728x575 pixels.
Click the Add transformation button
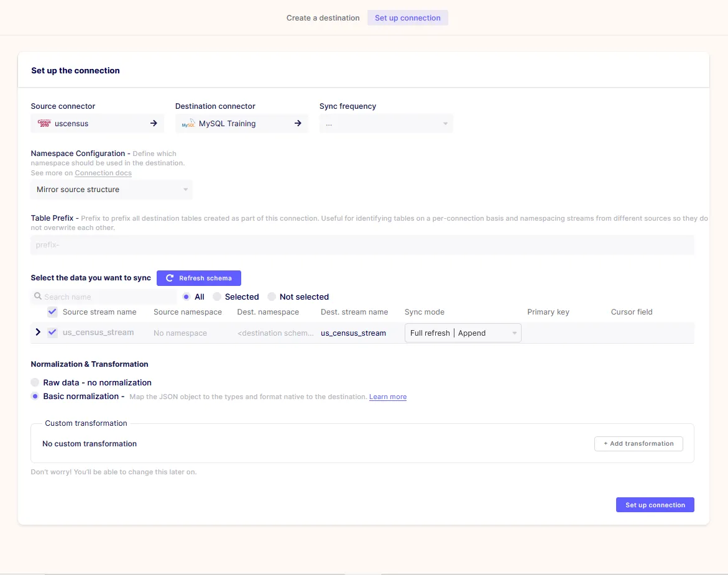(x=638, y=444)
